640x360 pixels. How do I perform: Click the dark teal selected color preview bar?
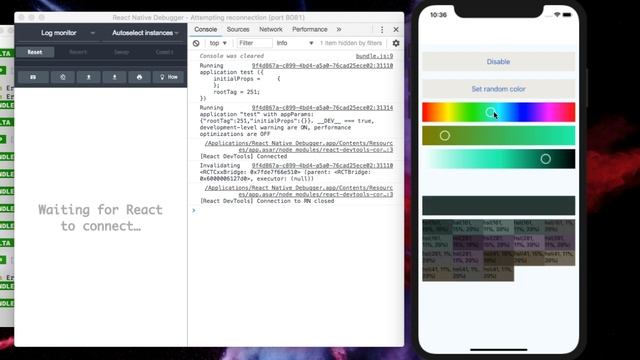tap(498, 205)
